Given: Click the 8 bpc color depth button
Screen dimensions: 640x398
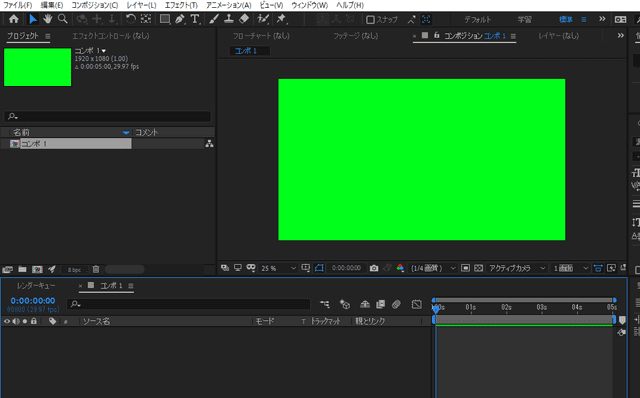Looking at the screenshot, I should click(74, 270).
